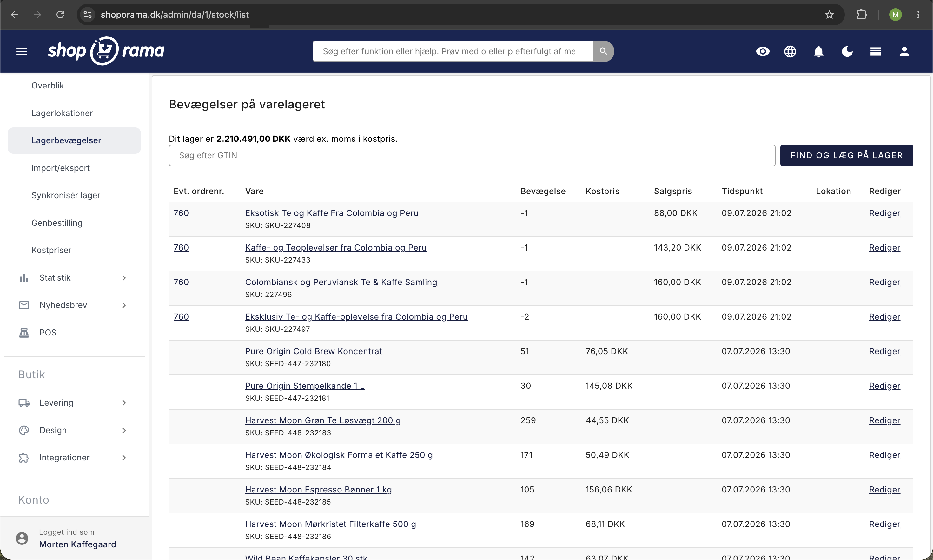Open Import/eksport sidebar item

pyautogui.click(x=60, y=167)
